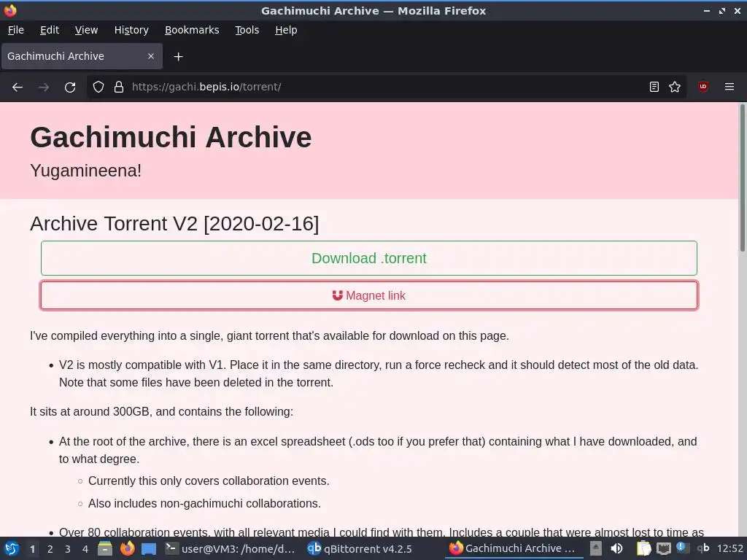Open the Help menu
747x560 pixels.
[x=286, y=30]
